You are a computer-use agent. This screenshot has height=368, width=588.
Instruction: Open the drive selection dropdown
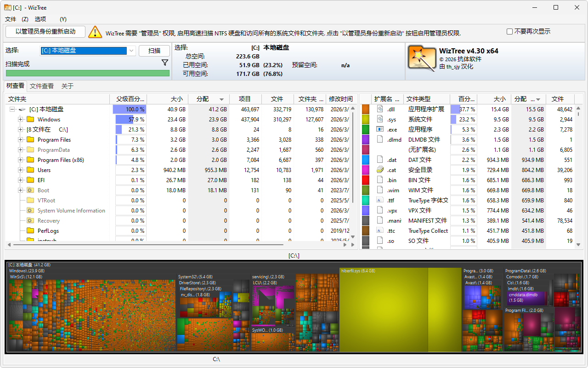coord(131,51)
